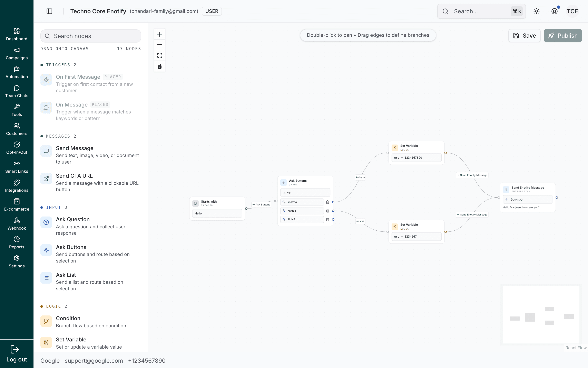Click the Search nodes field
This screenshot has width=588, height=368.
click(x=91, y=36)
